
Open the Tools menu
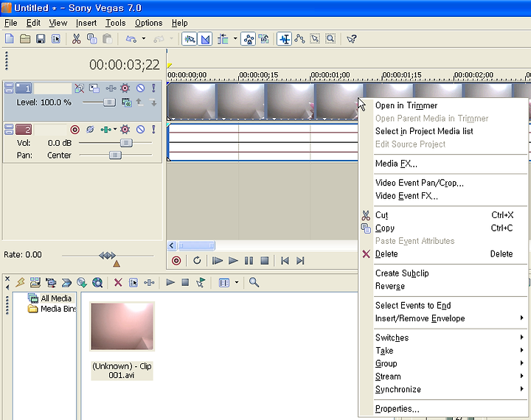pyautogui.click(x=116, y=23)
